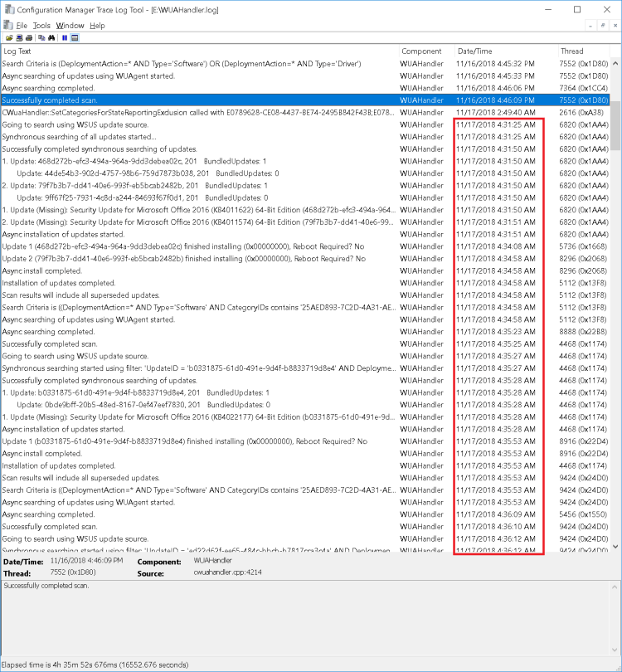Toggle the Show/Hide Details pane icon

[75, 38]
